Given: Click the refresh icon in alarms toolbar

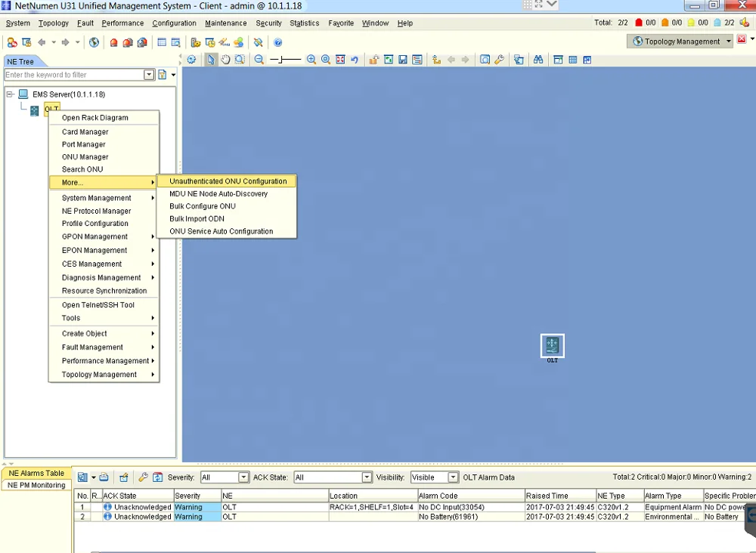Looking at the screenshot, I should click(x=158, y=477).
